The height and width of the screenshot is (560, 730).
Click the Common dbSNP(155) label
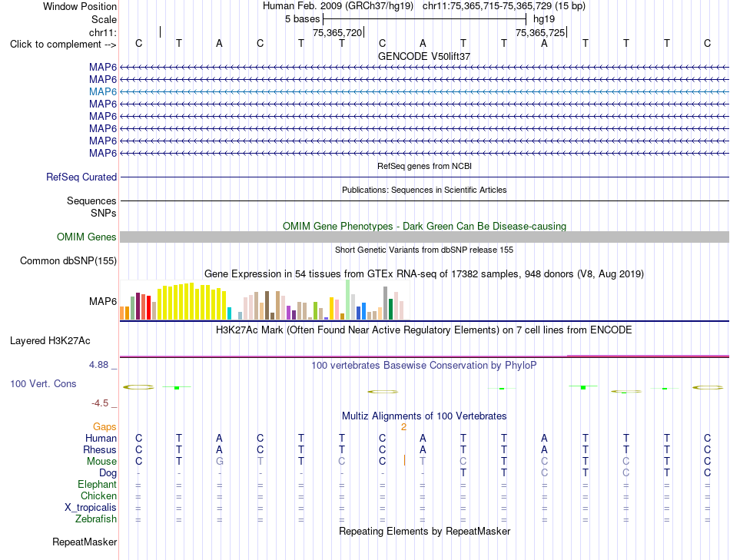tap(68, 260)
